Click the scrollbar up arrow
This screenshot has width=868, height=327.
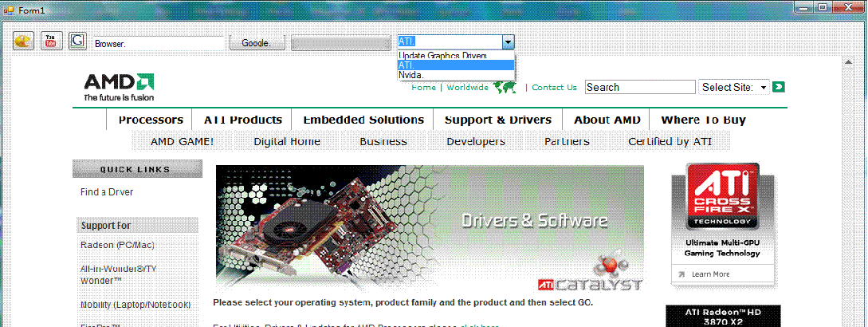pos(847,61)
